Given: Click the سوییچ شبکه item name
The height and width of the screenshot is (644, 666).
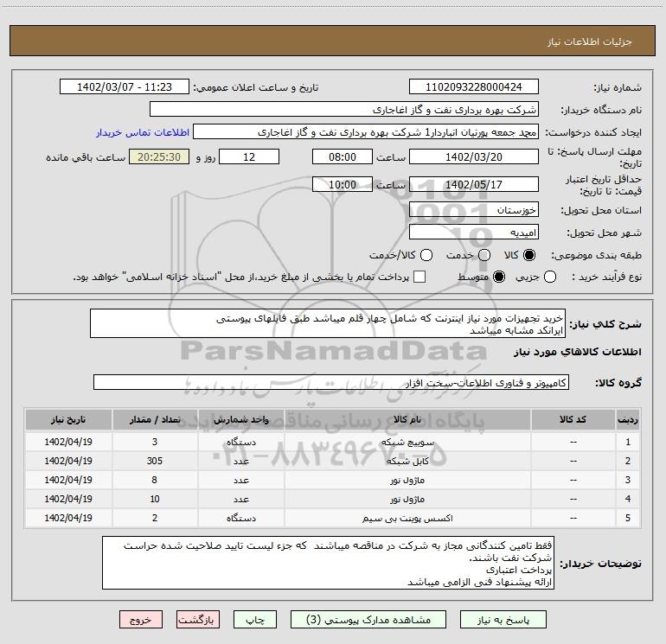Looking at the screenshot, I should tap(407, 442).
